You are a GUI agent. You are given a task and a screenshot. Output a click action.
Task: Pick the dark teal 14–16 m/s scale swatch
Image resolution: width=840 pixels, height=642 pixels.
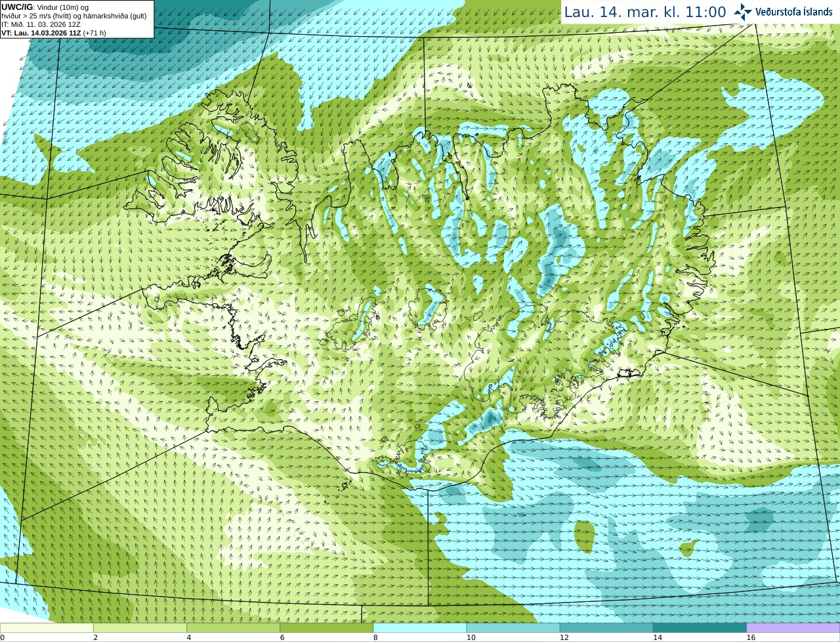[700, 628]
